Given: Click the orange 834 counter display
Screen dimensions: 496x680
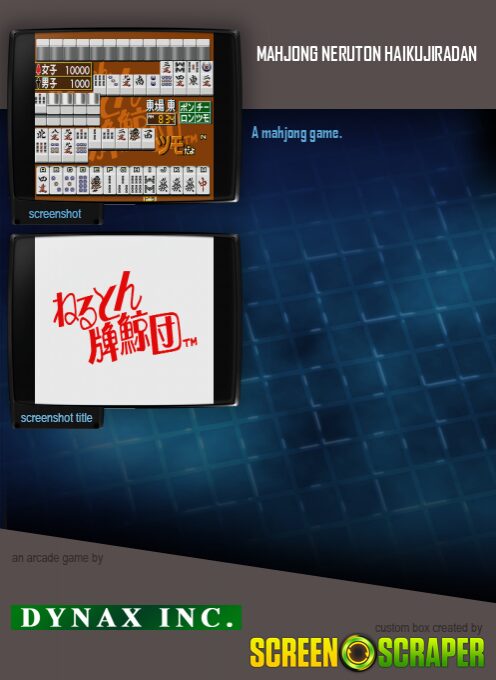Looking at the screenshot, I should tap(161, 119).
